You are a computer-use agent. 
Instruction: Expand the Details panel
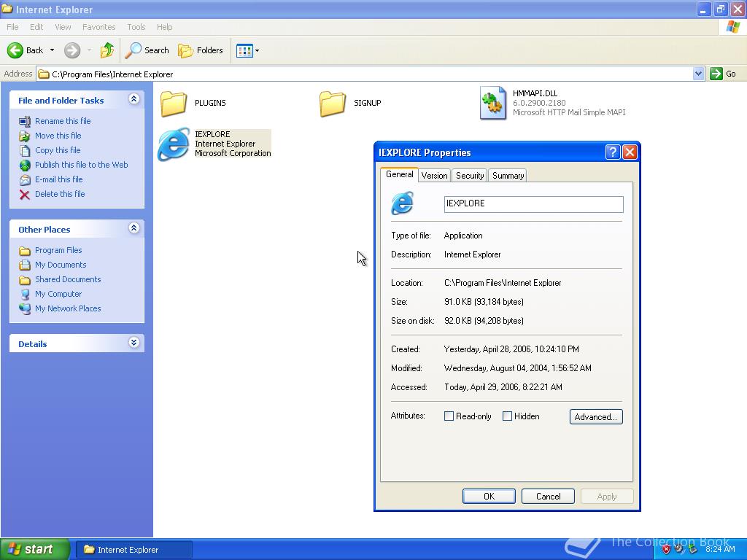click(134, 343)
